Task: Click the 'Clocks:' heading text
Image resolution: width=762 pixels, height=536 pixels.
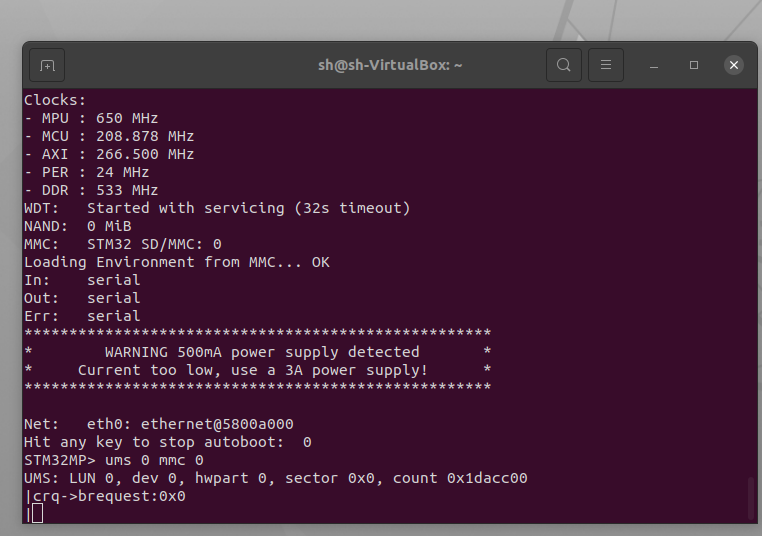Action: click(x=55, y=100)
